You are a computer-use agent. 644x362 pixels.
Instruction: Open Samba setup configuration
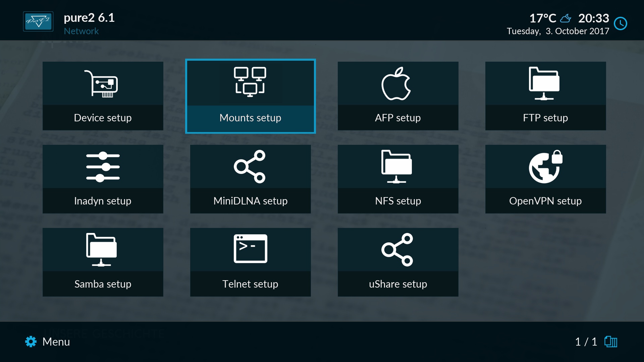click(x=103, y=262)
